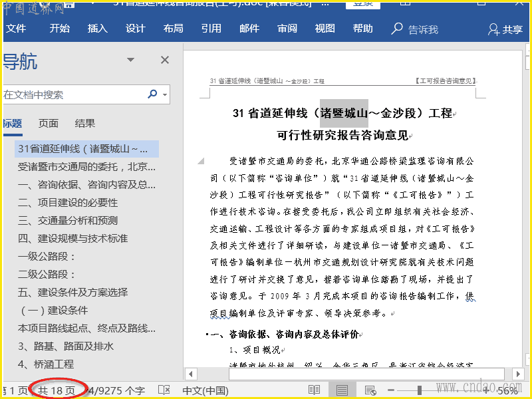This screenshot has height=399, width=532.
Task: Click the 告诉我 search lightbulb box
Action: (414, 29)
